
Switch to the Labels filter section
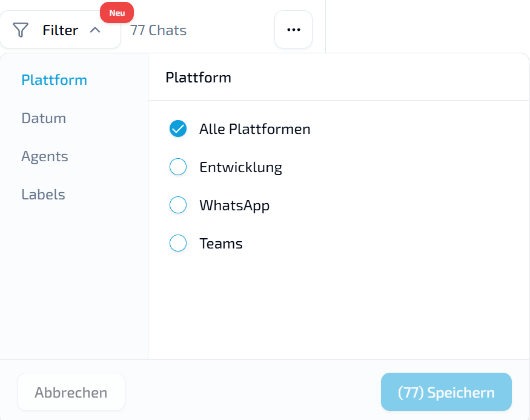pos(43,194)
